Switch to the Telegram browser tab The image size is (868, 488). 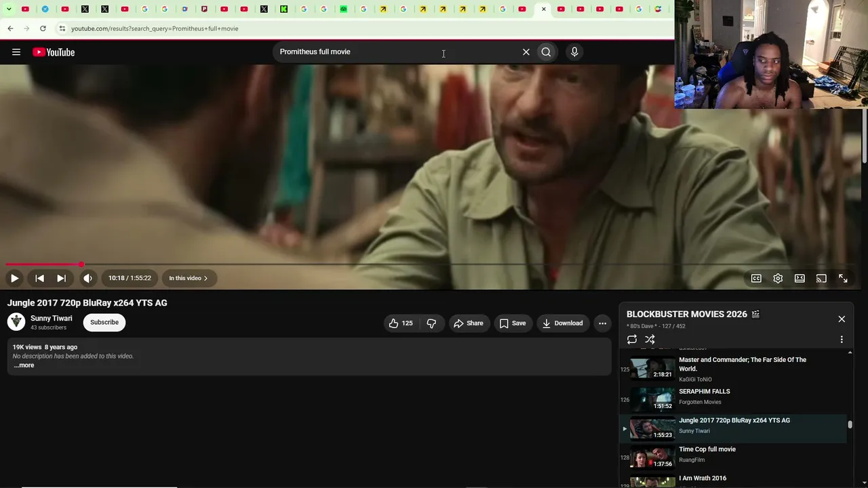tap(45, 9)
